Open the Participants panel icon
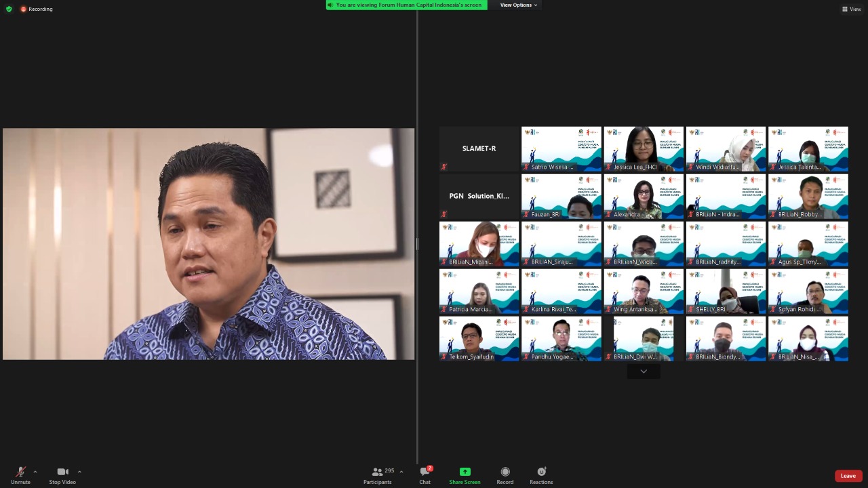The image size is (868, 488). (x=377, y=472)
